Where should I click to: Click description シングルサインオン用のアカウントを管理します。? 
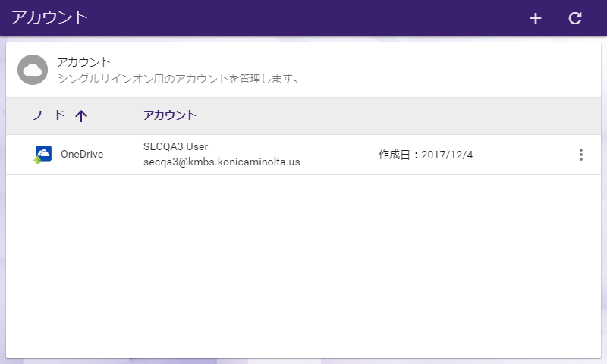click(178, 79)
